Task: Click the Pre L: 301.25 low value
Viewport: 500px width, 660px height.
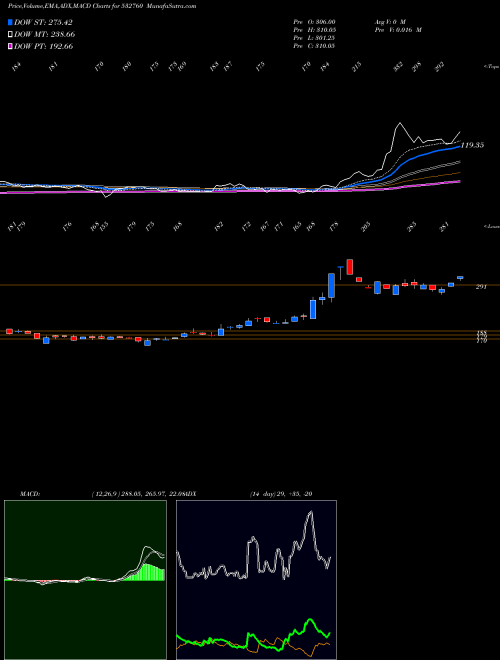Action: pos(314,38)
